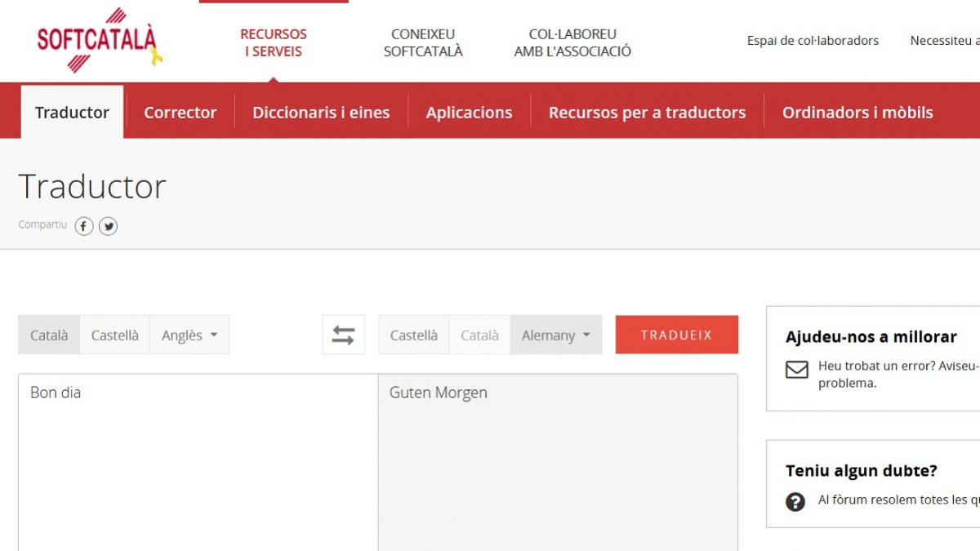Select Català as source language

[48, 335]
